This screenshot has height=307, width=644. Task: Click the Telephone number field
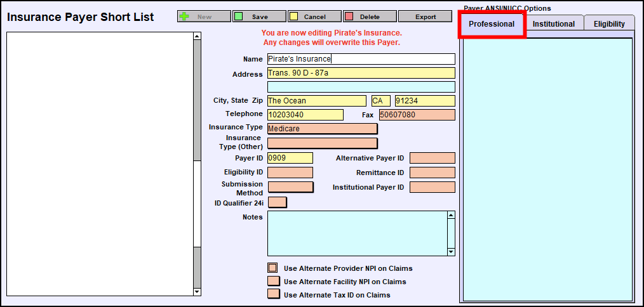305,115
